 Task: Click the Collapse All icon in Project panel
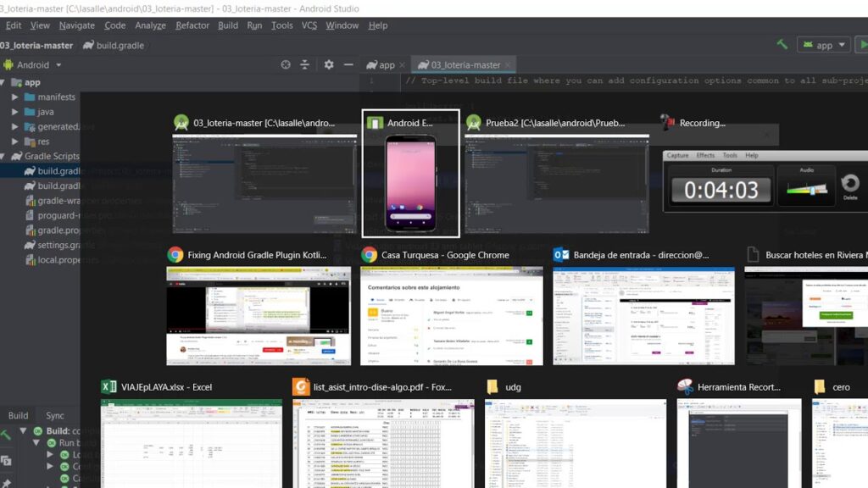coord(304,64)
